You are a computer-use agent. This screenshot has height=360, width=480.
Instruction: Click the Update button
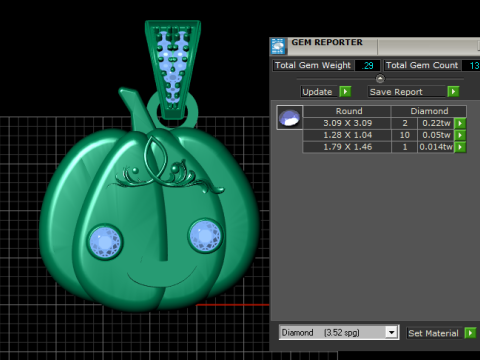coord(320,92)
